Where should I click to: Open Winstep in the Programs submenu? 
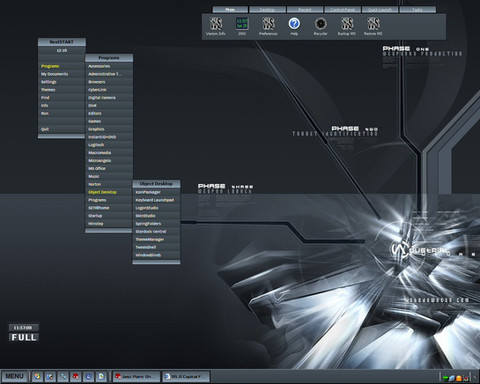[109, 224]
